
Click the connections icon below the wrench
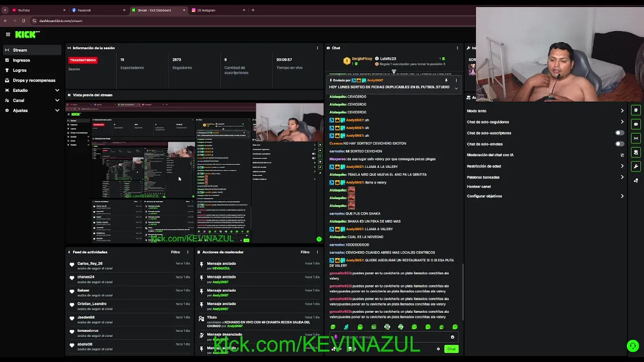point(636,180)
